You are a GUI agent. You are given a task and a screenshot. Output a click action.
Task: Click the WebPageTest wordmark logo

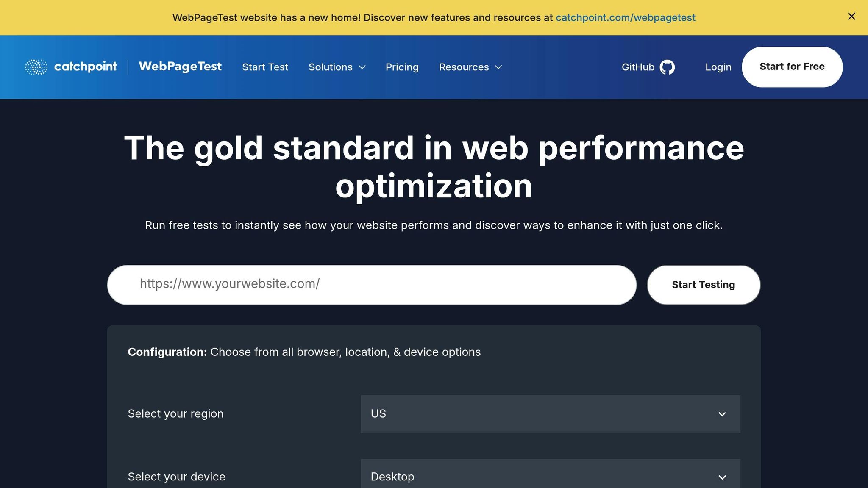[180, 67]
